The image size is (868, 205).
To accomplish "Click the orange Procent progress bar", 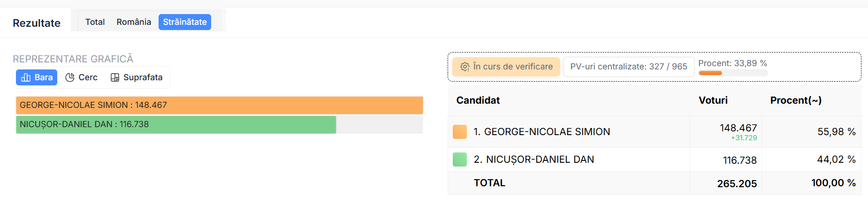I will (x=710, y=73).
